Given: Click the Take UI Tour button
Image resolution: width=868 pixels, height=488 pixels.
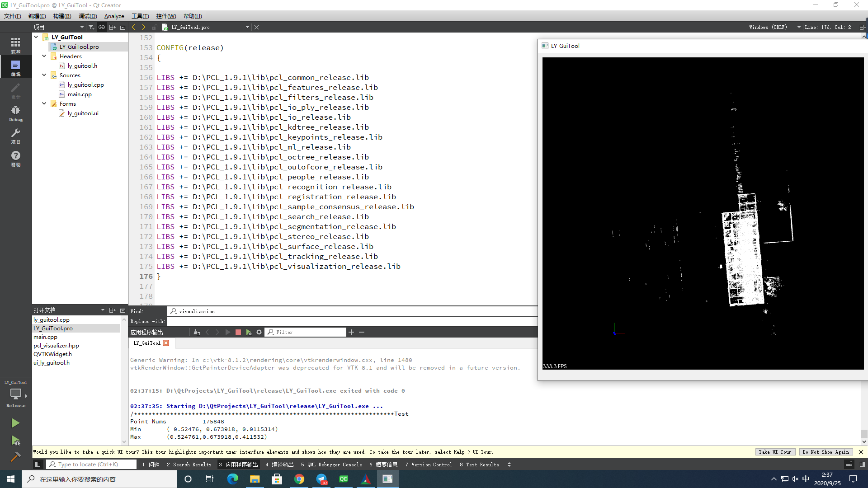Looking at the screenshot, I should [775, 452].
